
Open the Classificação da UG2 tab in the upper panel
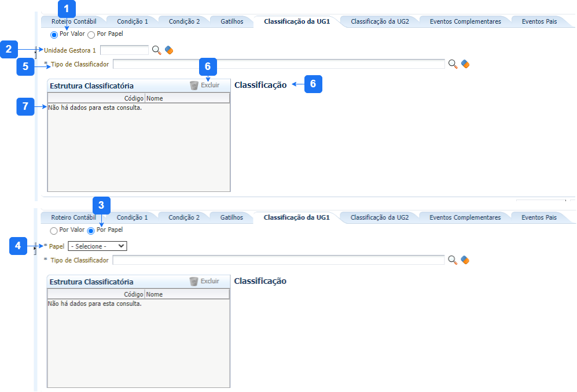click(x=380, y=21)
